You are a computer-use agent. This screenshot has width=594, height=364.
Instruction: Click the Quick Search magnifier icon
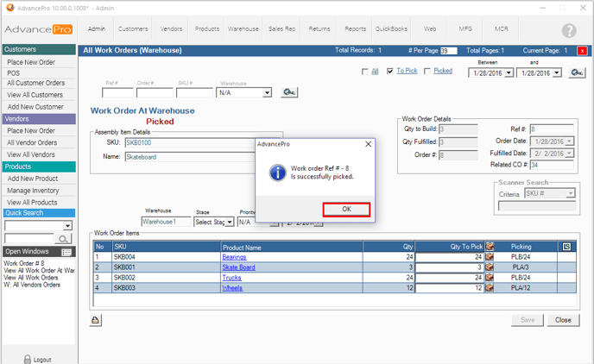[x=64, y=238]
